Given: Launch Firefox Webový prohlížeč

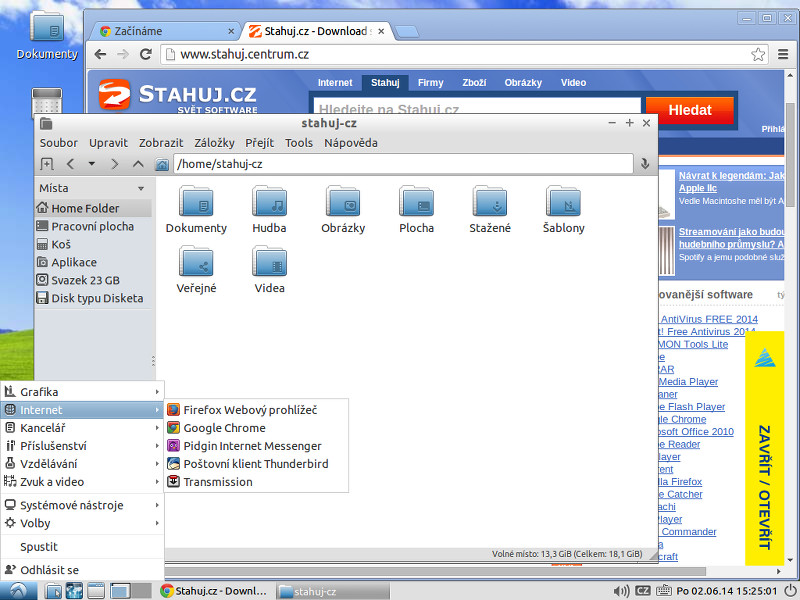Looking at the screenshot, I should coord(256,410).
